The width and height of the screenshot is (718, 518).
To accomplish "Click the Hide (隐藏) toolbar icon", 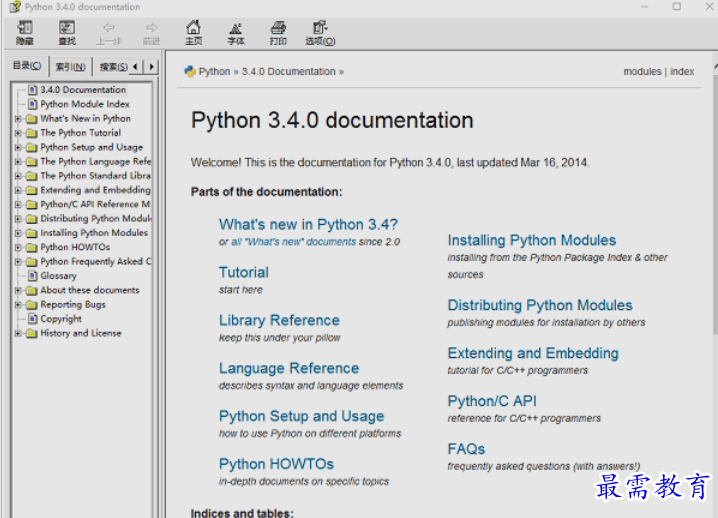I will pyautogui.click(x=25, y=32).
